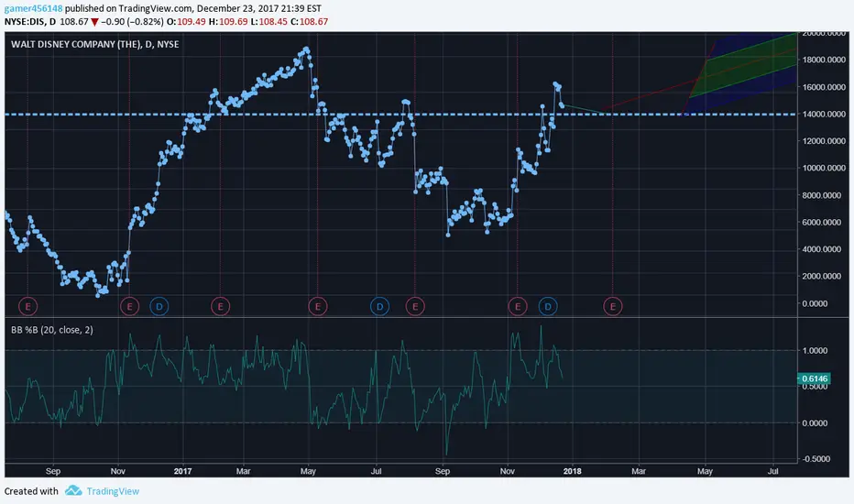
Task: Click the O:109.49 open value
Action: coord(186,22)
